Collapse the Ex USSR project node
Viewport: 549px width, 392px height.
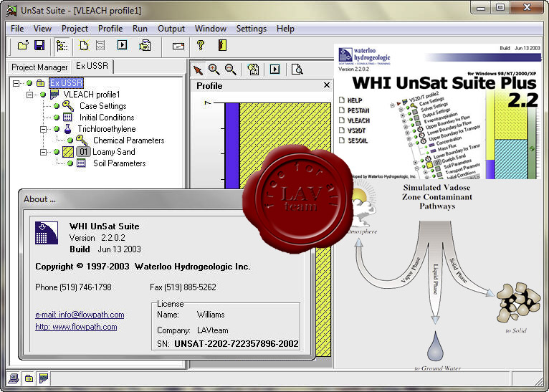pos(16,83)
